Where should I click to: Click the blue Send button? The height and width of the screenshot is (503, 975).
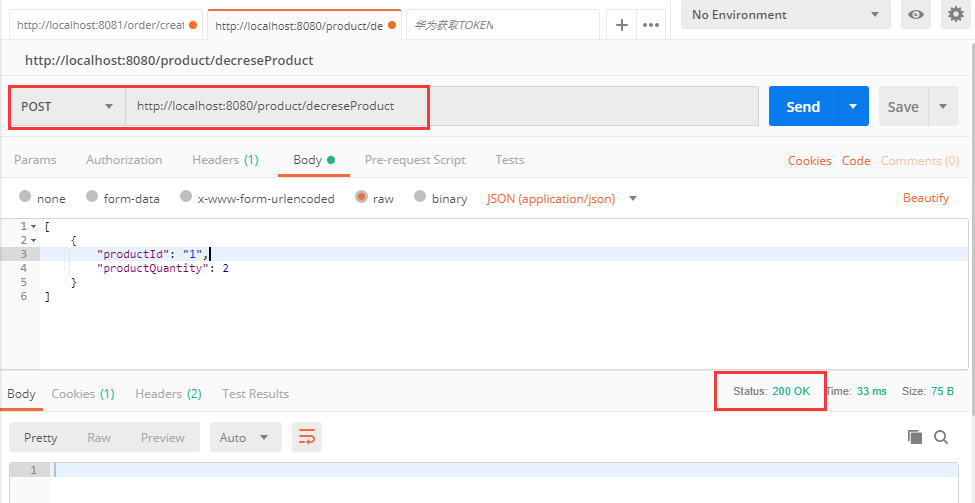803,106
